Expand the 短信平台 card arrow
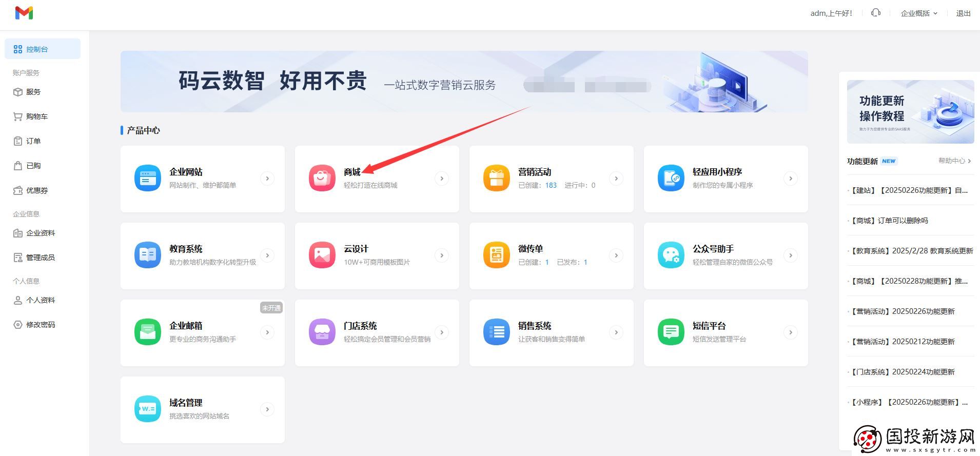Viewport: 980px width, 456px height. (790, 332)
